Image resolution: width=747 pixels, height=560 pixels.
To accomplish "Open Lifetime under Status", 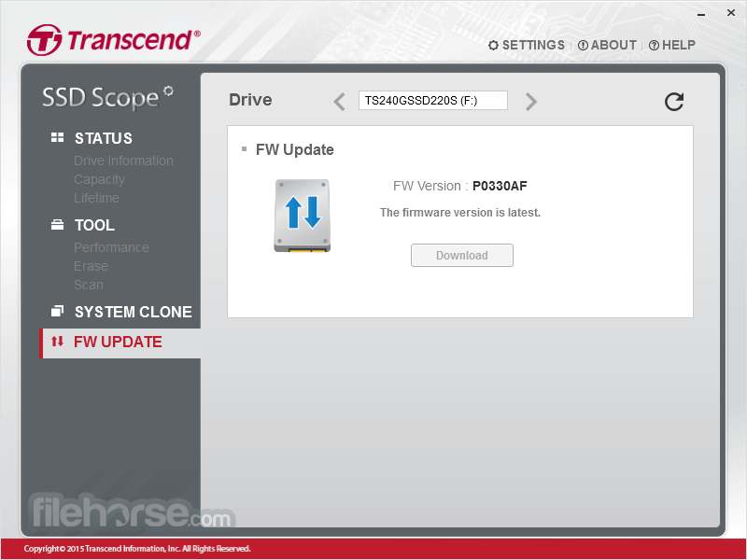I will pos(96,198).
